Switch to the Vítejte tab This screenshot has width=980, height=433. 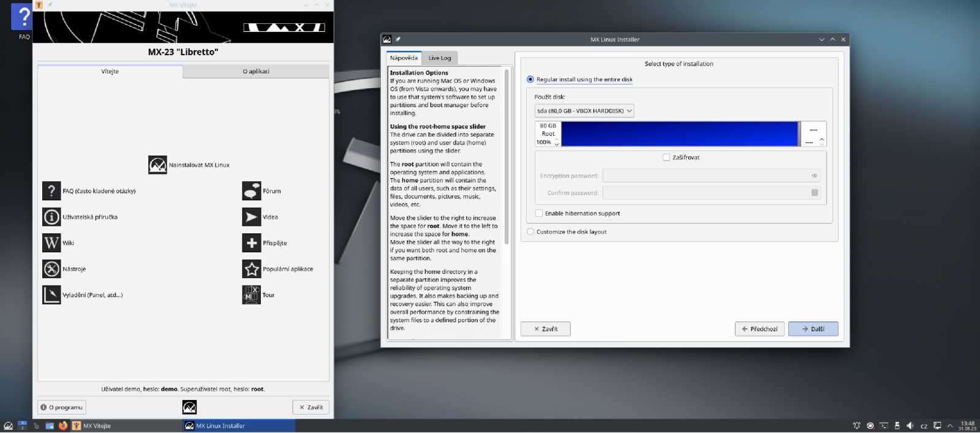[x=110, y=72]
